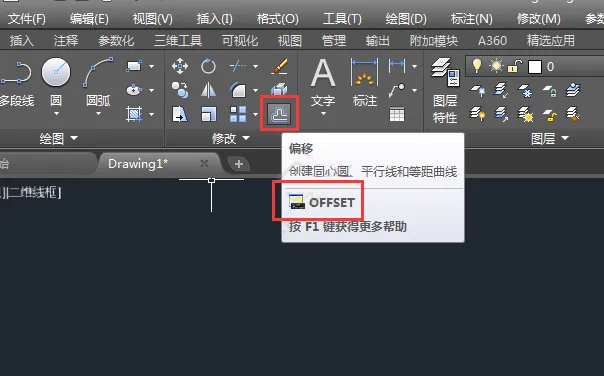Switch to the 三维工具 ribbon tab

[x=178, y=40]
